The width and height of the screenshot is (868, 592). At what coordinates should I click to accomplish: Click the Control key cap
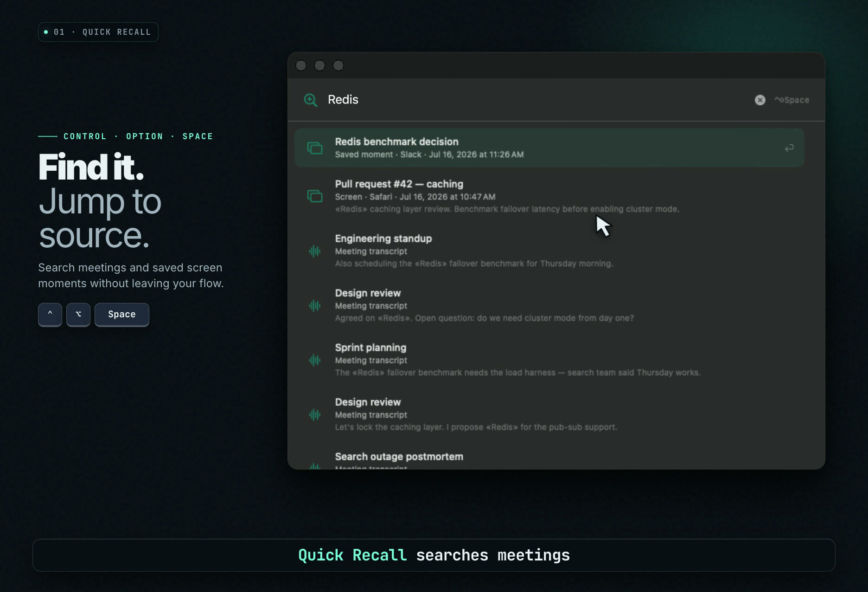click(50, 315)
